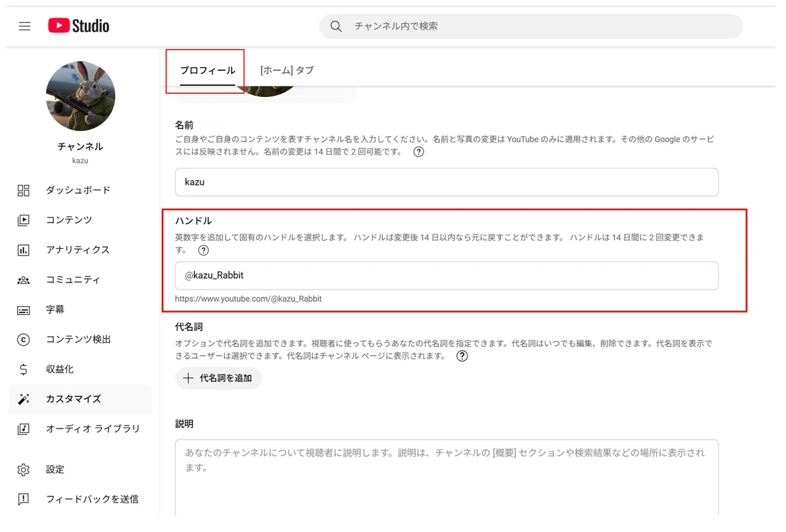The width and height of the screenshot is (786, 532).
Task: Click the YouTube Studio logo
Action: click(x=79, y=26)
